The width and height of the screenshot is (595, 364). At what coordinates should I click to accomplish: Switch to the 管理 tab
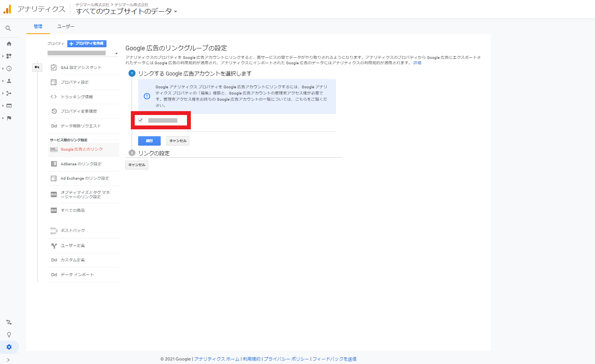coord(38,26)
